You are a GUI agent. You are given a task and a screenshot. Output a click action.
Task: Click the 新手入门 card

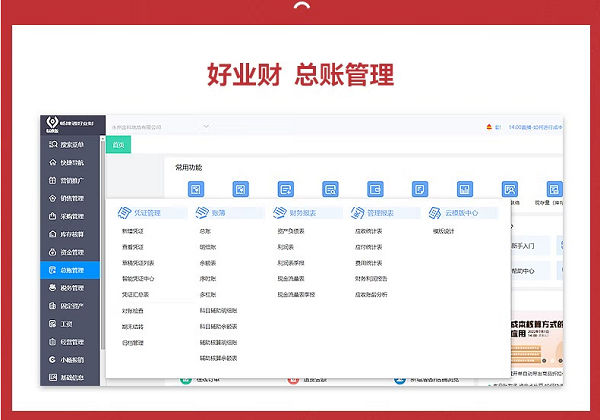[x=530, y=246]
